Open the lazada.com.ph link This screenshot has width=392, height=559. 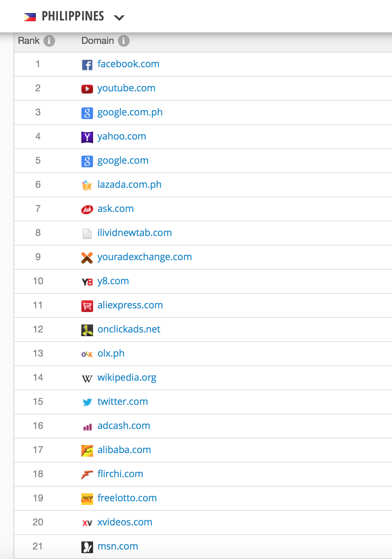130,185
